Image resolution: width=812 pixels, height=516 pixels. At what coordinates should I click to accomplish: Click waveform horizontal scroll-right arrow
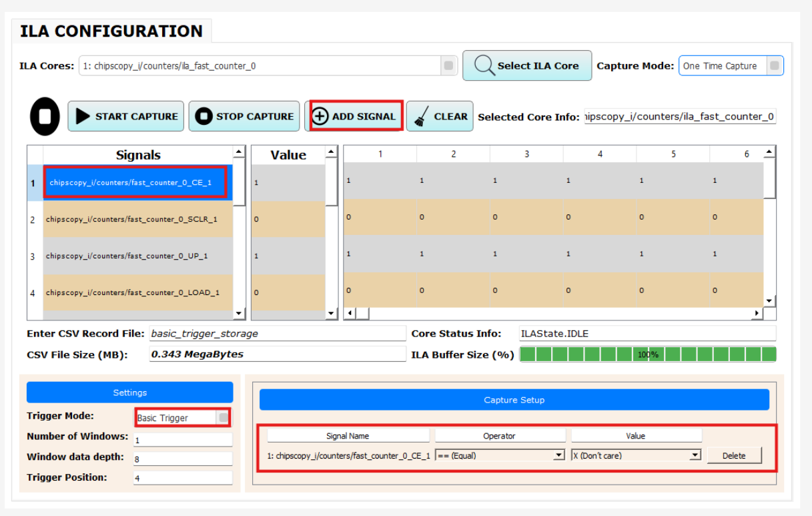pyautogui.click(x=757, y=313)
